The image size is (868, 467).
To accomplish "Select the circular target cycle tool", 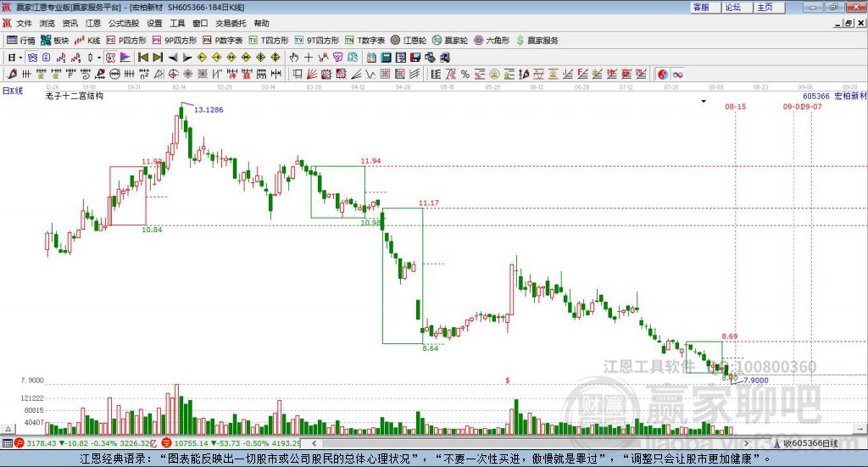I will [173, 74].
